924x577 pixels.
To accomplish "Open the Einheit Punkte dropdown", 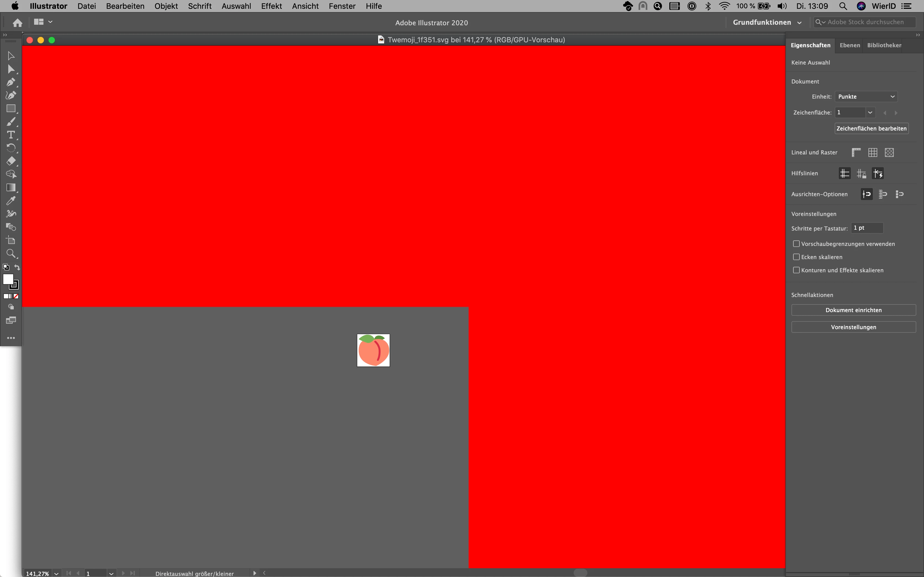I will pyautogui.click(x=866, y=96).
